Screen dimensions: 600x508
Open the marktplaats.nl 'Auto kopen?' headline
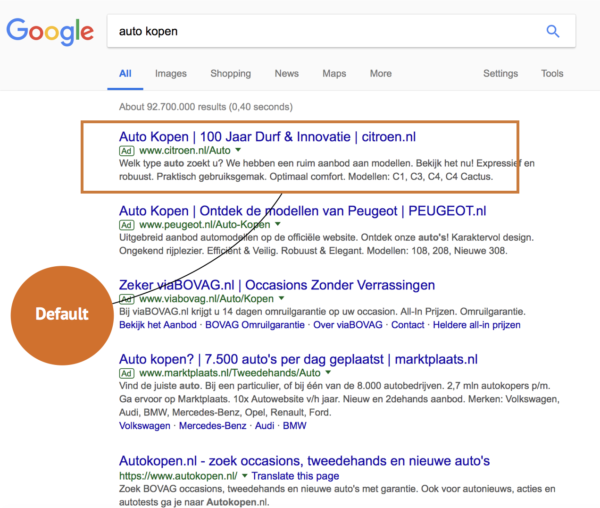[298, 359]
